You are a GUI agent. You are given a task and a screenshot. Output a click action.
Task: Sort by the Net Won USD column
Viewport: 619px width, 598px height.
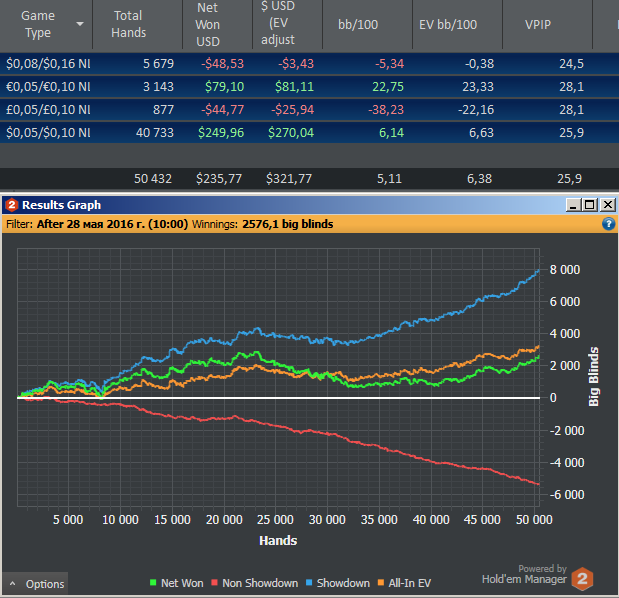tap(207, 24)
